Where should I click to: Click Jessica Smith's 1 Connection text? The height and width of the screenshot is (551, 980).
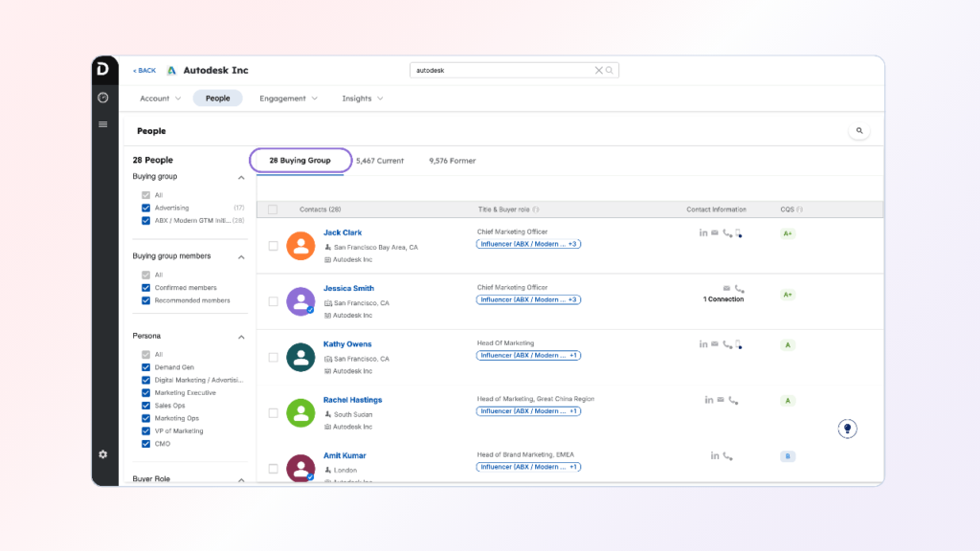tap(724, 299)
